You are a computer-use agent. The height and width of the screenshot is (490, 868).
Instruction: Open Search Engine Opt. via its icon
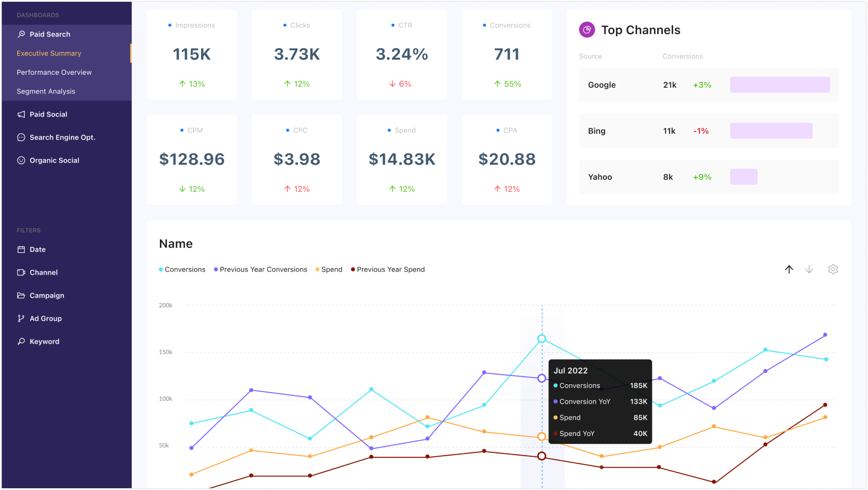coord(21,137)
